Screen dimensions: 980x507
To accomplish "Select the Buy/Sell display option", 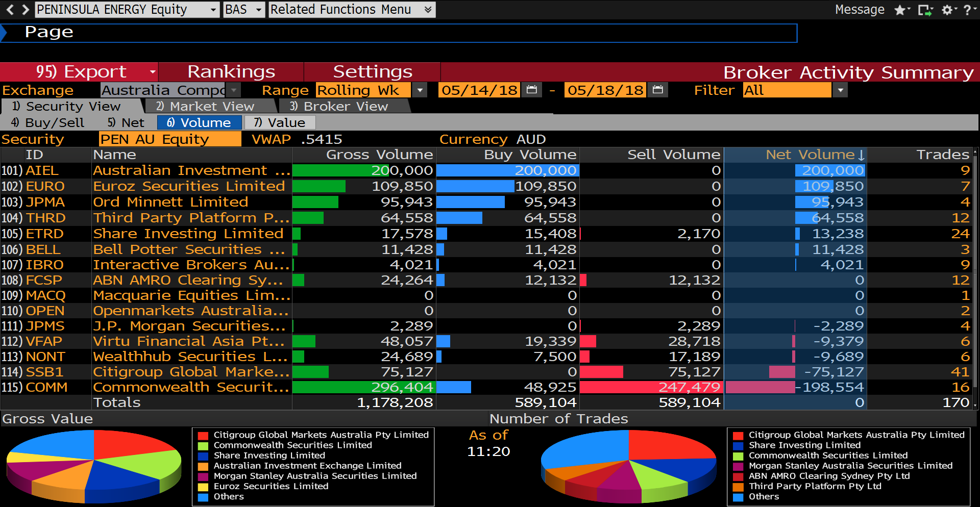I will [x=47, y=123].
